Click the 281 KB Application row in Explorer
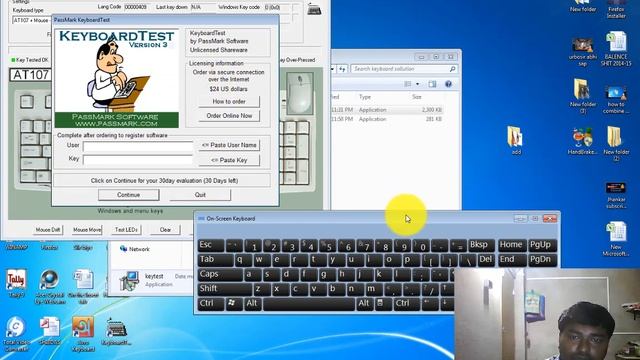The width and height of the screenshot is (640, 360). click(x=388, y=119)
